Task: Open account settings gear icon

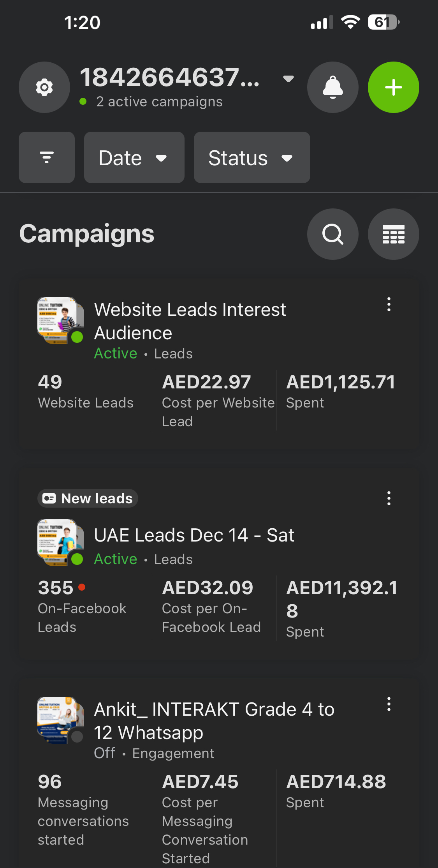Action: point(44,87)
